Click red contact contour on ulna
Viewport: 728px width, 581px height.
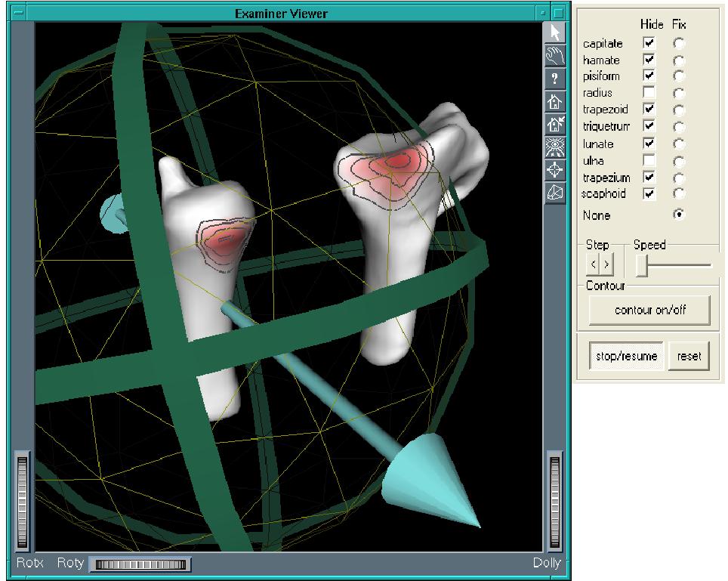click(224, 243)
